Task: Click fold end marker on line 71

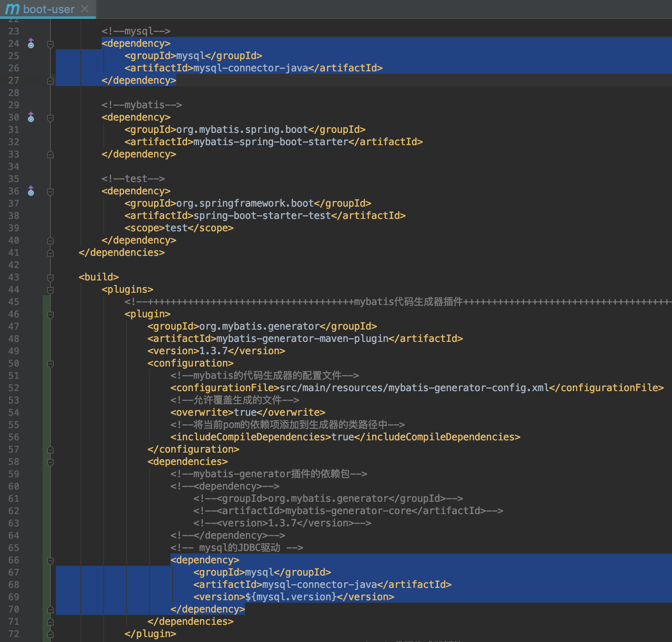Action: tap(50, 622)
